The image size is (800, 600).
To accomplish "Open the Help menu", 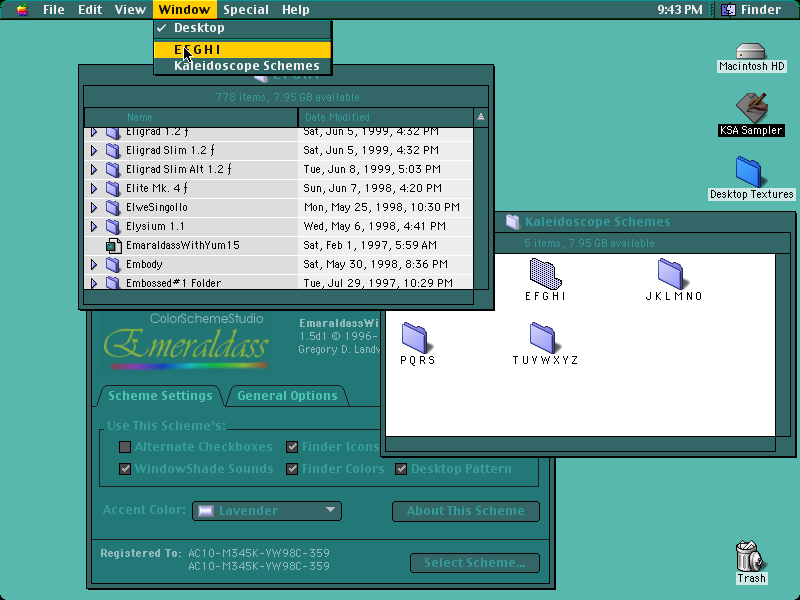I will coord(296,10).
